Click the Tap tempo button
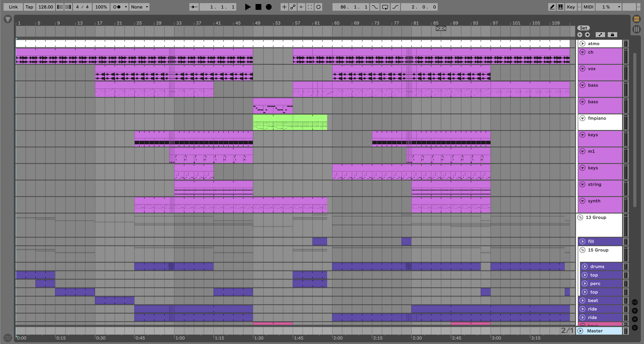Screen dimensions: 644x344 tap(29, 7)
